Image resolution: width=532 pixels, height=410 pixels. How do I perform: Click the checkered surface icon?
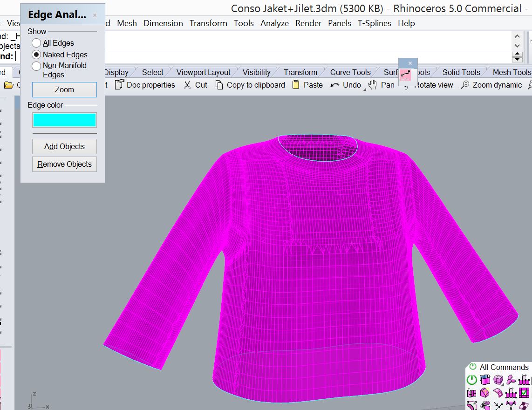[x=524, y=405]
